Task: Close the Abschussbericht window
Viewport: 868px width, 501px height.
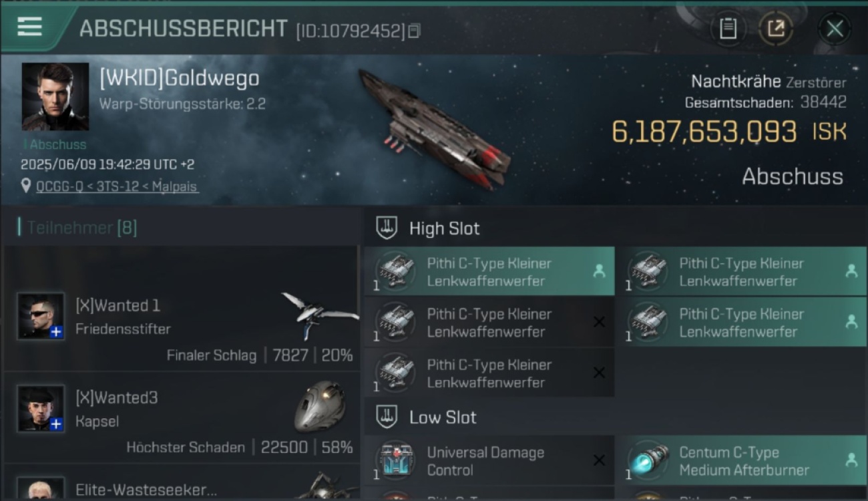Action: (835, 29)
